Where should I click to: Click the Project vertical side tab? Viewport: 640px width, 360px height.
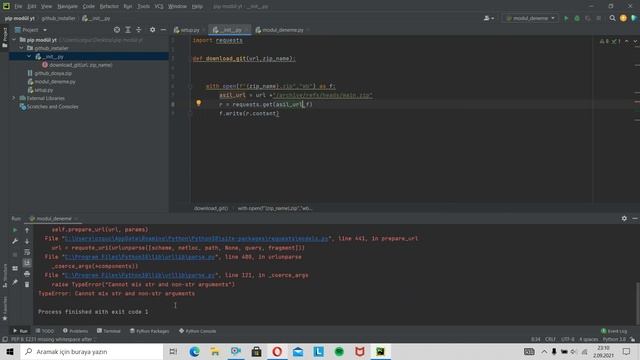[5, 37]
